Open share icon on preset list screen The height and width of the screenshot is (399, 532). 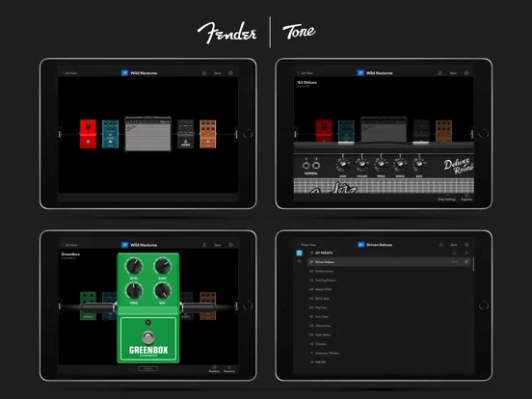(441, 245)
